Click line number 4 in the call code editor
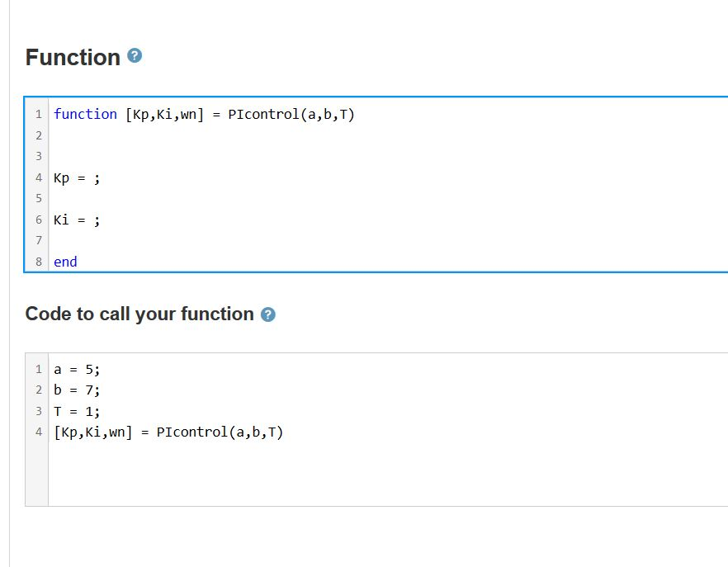Image resolution: width=728 pixels, height=567 pixels. point(38,432)
